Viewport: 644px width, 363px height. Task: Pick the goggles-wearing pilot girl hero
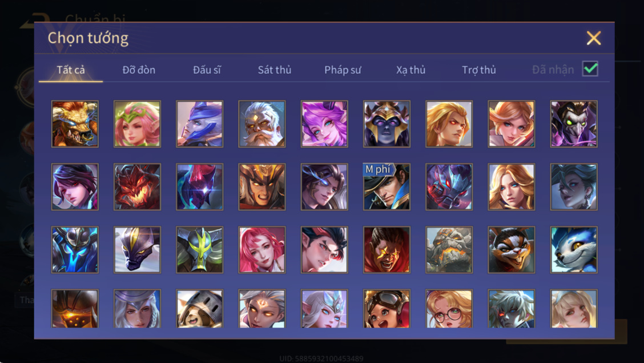[x=387, y=308]
